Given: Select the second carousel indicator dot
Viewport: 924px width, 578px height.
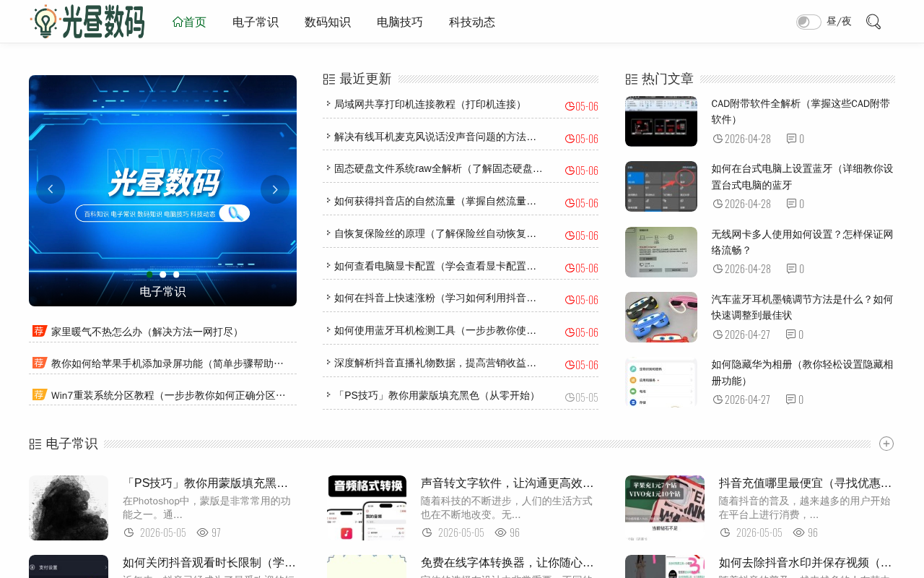Looking at the screenshot, I should 163,275.
